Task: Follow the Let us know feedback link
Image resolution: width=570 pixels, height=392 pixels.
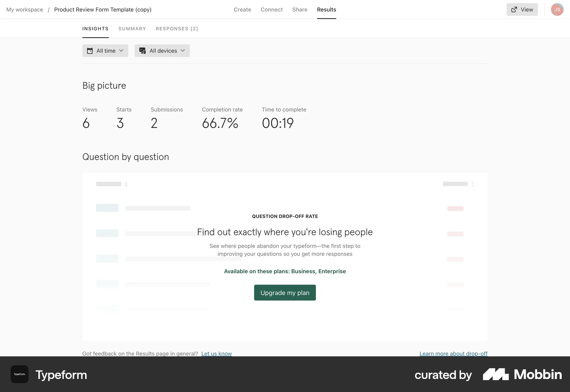Action: pos(216,353)
